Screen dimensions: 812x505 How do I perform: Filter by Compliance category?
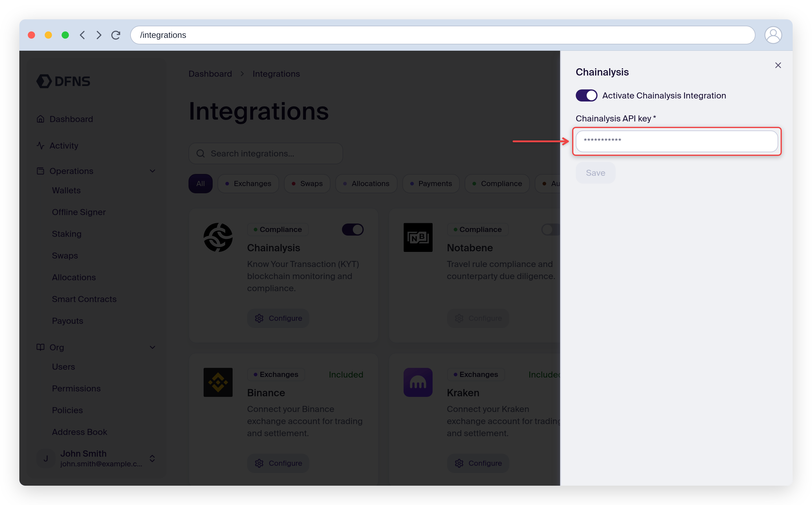497,183
